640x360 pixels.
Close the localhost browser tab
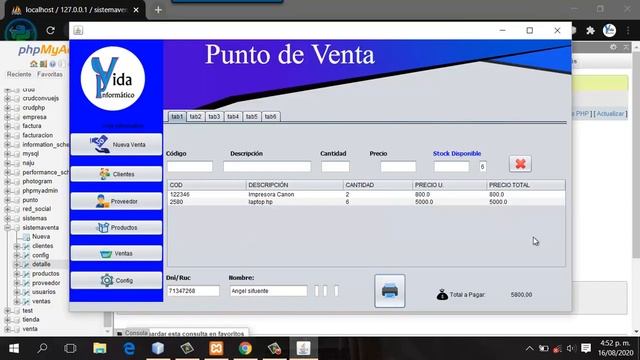pos(136,10)
